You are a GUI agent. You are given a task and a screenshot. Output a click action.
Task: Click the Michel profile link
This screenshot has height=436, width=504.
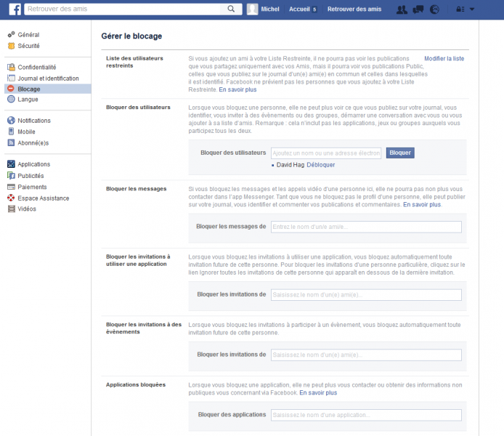270,9
